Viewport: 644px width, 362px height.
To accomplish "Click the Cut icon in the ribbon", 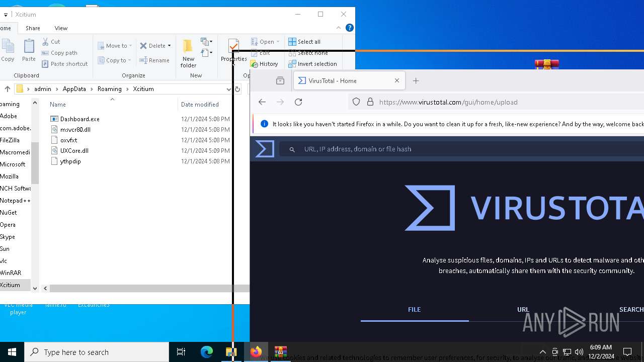I will 46,42.
